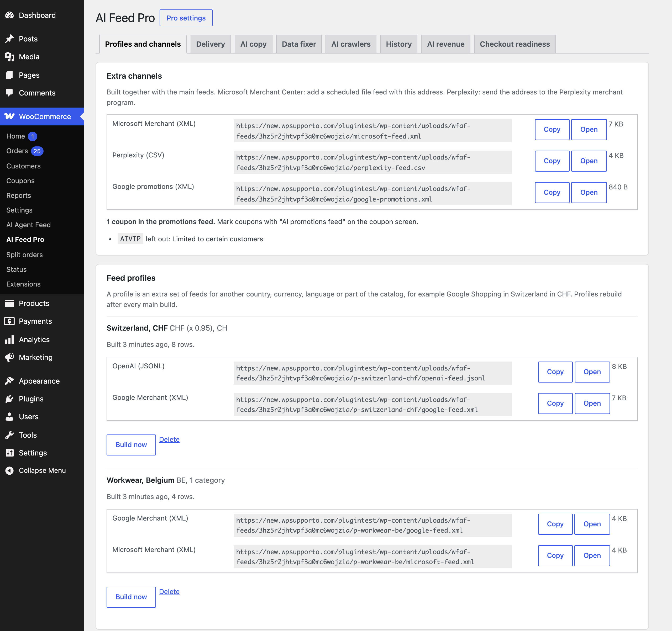The image size is (672, 631).
Task: Click the Settings sliders icon
Action: (x=9, y=453)
